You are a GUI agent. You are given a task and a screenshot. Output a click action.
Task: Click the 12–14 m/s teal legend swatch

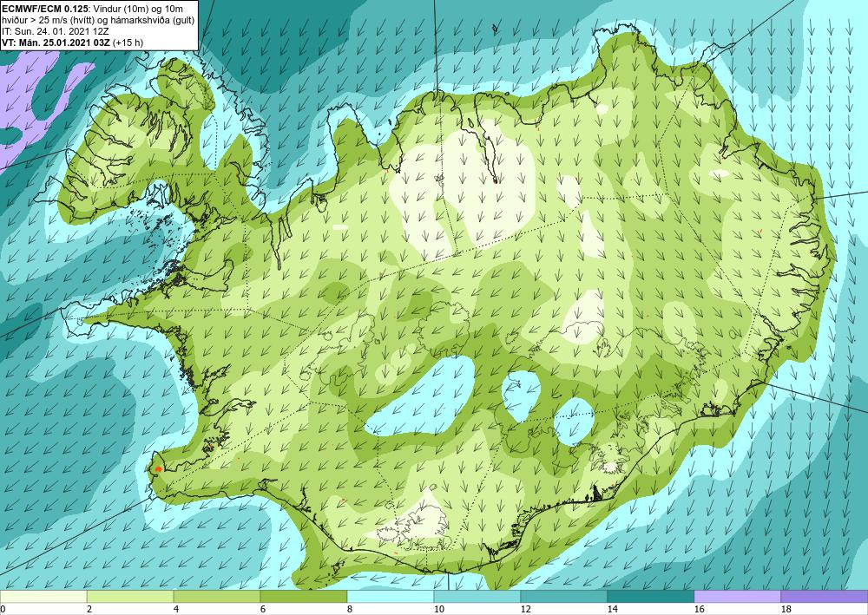[x=563, y=596]
